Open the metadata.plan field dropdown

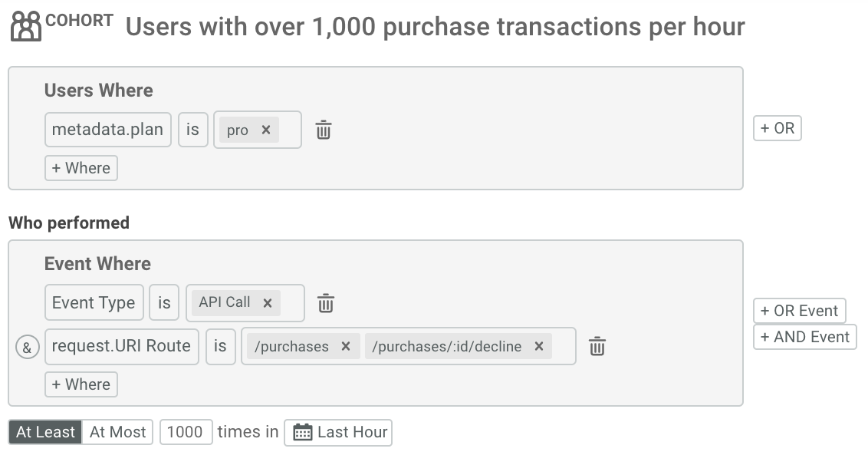(x=108, y=130)
